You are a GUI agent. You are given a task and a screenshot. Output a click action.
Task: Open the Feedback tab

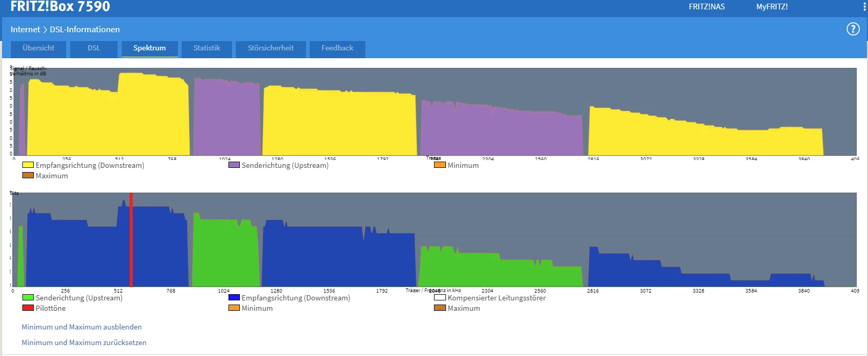coord(337,48)
